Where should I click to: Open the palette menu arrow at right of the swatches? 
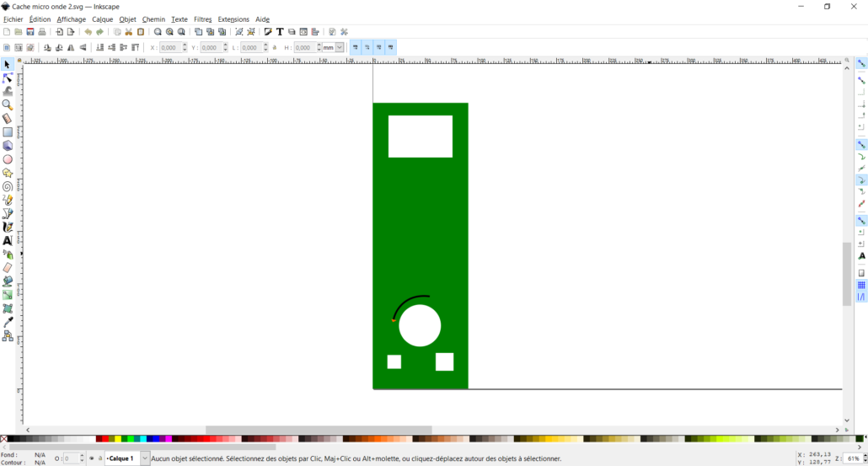point(864,439)
